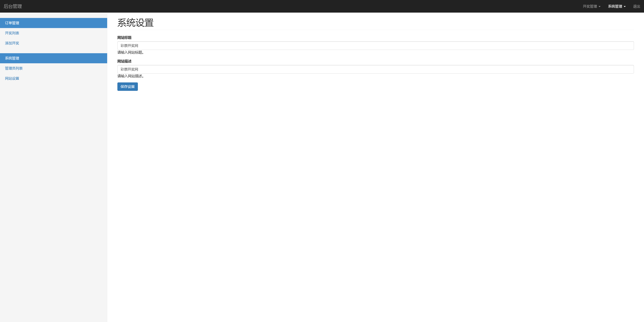The width and height of the screenshot is (644, 322).
Task: Open 管理员列表 in the sidebar
Action: (x=14, y=68)
